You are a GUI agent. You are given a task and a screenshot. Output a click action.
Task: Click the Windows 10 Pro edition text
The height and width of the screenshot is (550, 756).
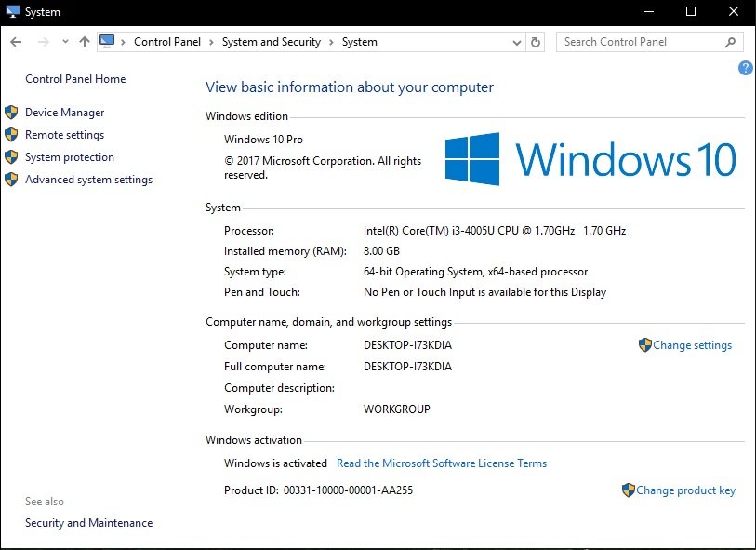263,140
